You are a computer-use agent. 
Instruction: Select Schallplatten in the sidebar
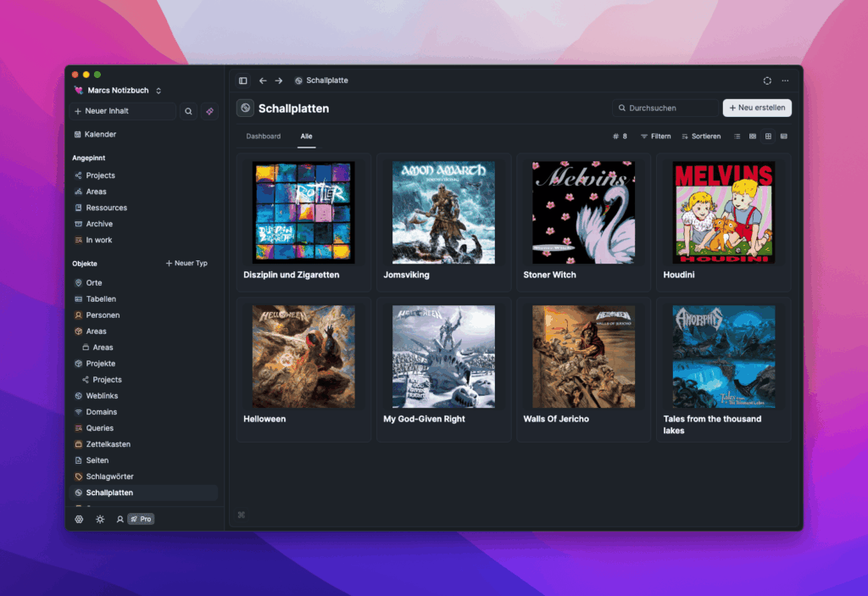coord(143,493)
